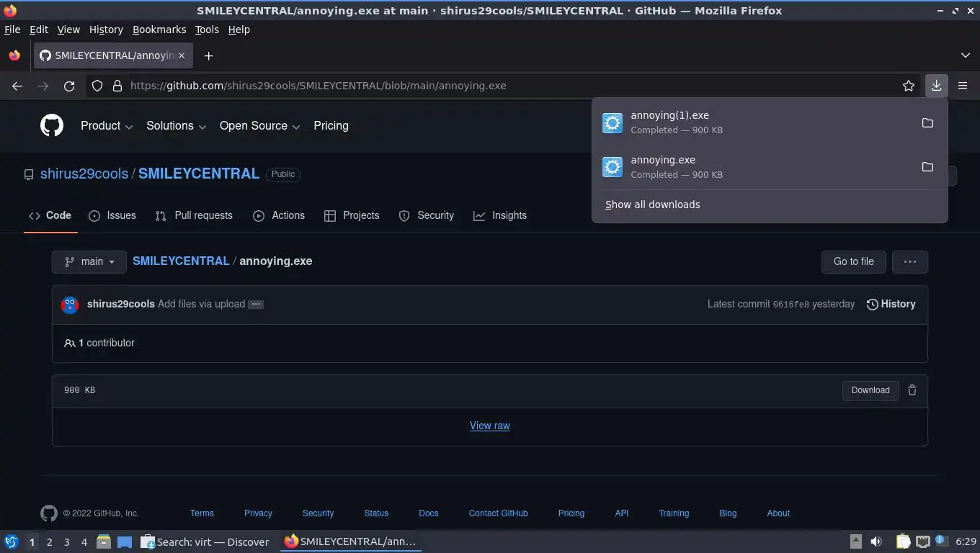Open the annoying.exe downloaded file entry
The width and height of the screenshot is (980, 553).
[x=756, y=167]
